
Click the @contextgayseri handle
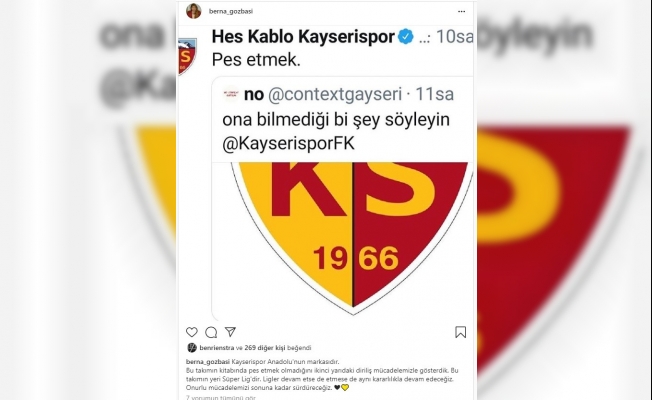click(x=335, y=94)
